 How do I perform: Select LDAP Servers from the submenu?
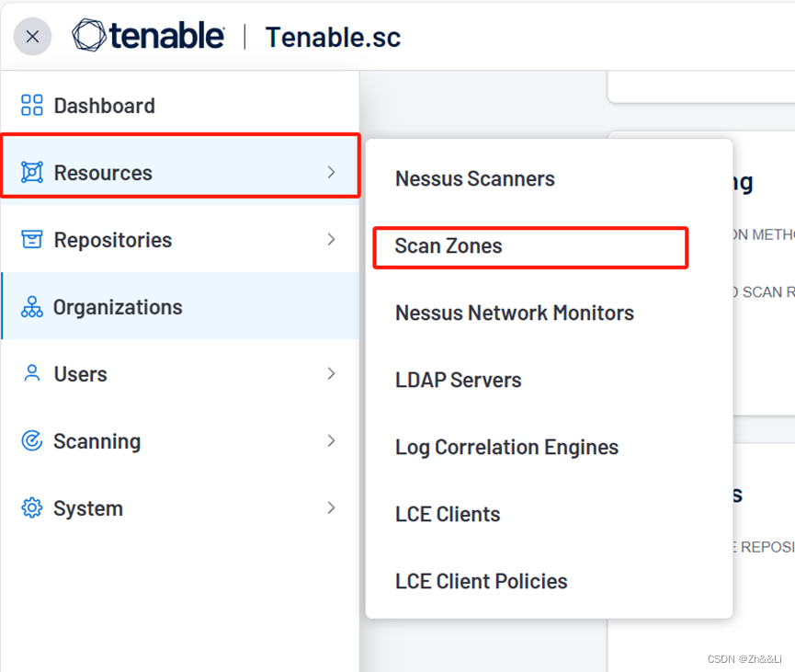[458, 380]
